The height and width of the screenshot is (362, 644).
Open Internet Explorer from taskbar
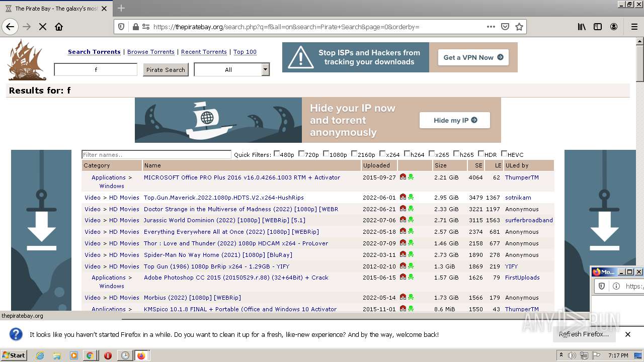(x=40, y=355)
